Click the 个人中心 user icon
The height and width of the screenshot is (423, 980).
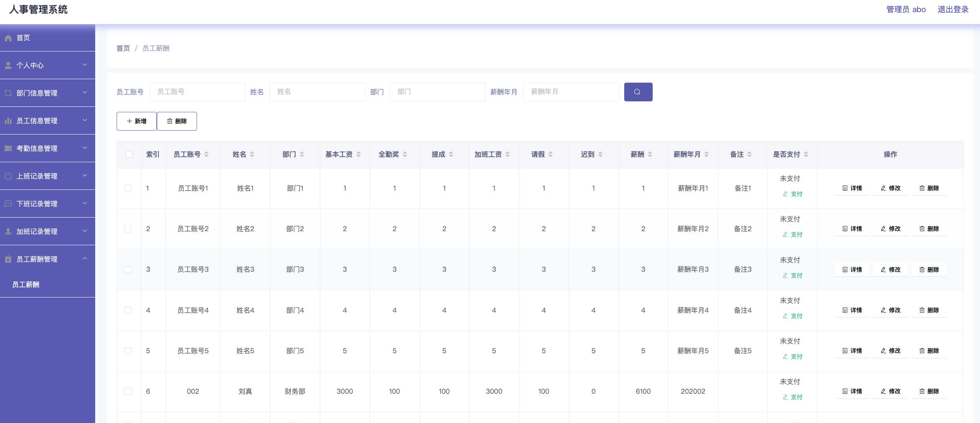[8, 65]
